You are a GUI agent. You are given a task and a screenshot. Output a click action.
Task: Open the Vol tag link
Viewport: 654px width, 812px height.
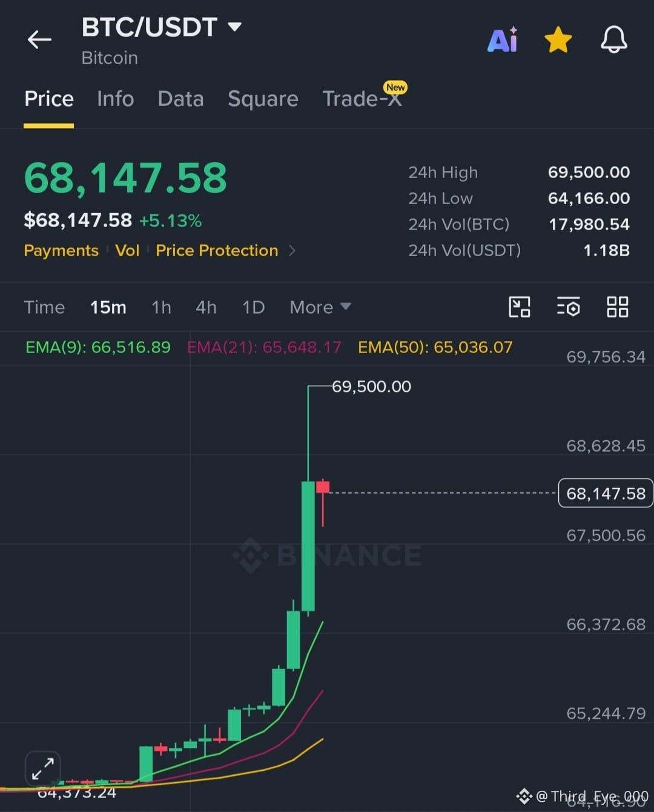click(127, 251)
